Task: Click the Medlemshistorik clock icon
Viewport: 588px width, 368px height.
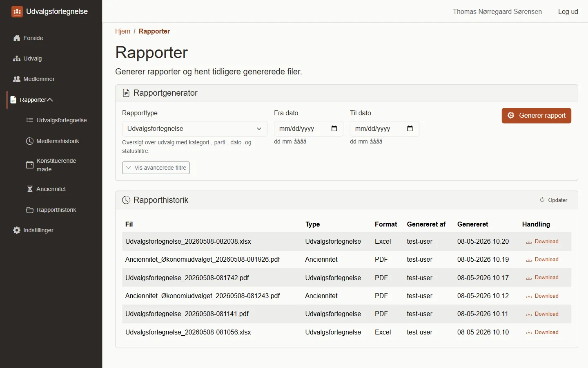Action: [30, 141]
